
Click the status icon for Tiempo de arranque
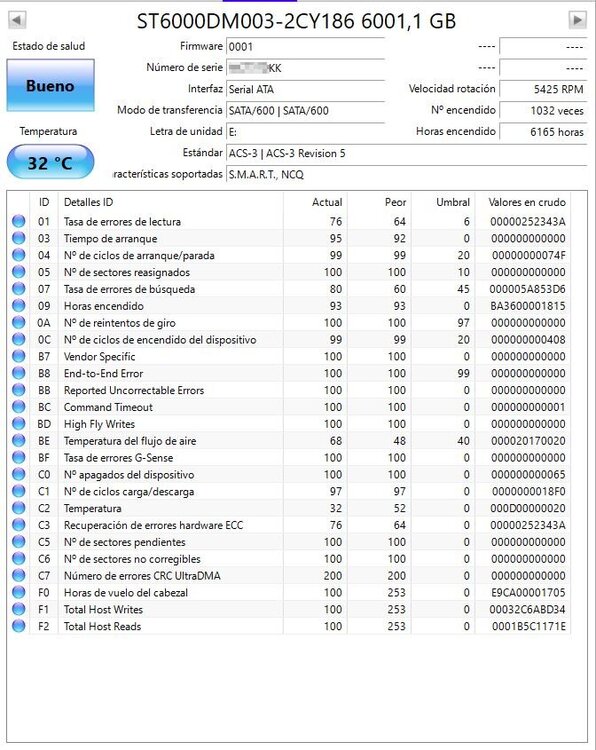19,238
